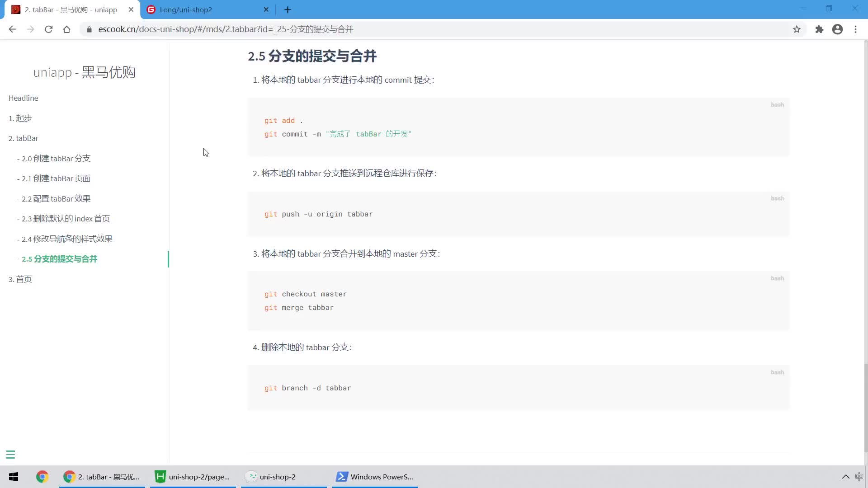Minimize the Chrome window
Viewport: 868px width, 488px height.
tap(803, 9)
